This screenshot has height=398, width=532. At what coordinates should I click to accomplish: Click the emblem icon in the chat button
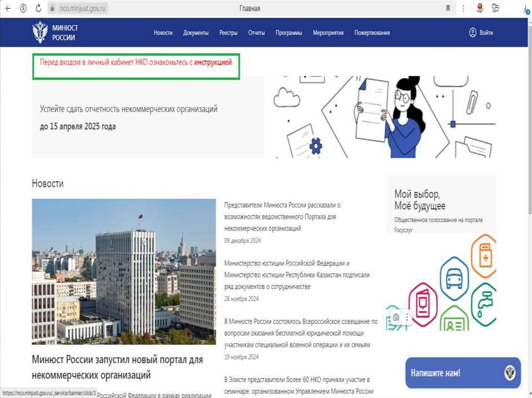[x=510, y=373]
